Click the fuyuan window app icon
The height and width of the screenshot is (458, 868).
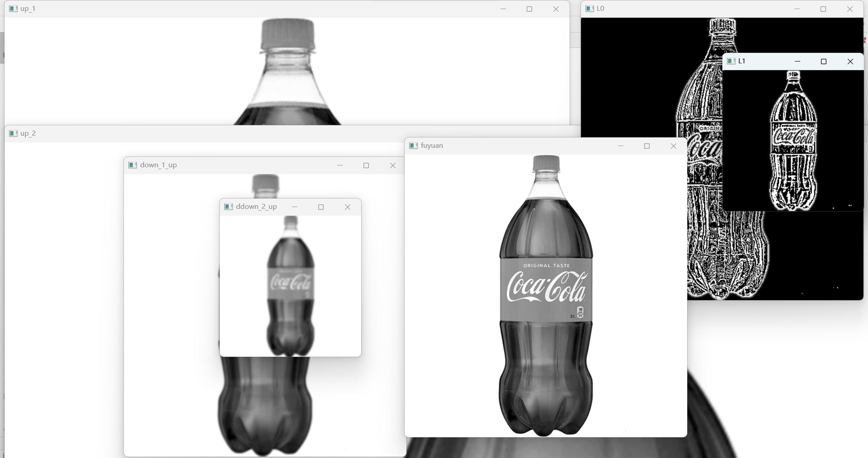click(413, 146)
